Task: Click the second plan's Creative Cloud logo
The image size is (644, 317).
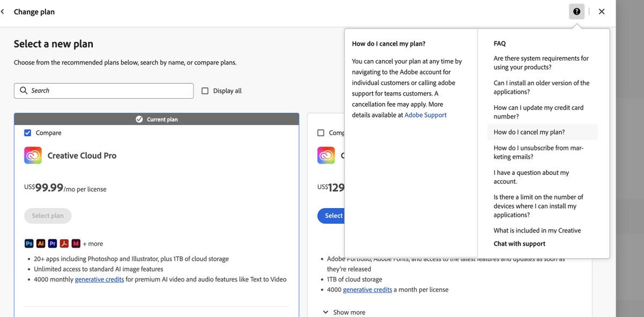Action: [x=326, y=156]
